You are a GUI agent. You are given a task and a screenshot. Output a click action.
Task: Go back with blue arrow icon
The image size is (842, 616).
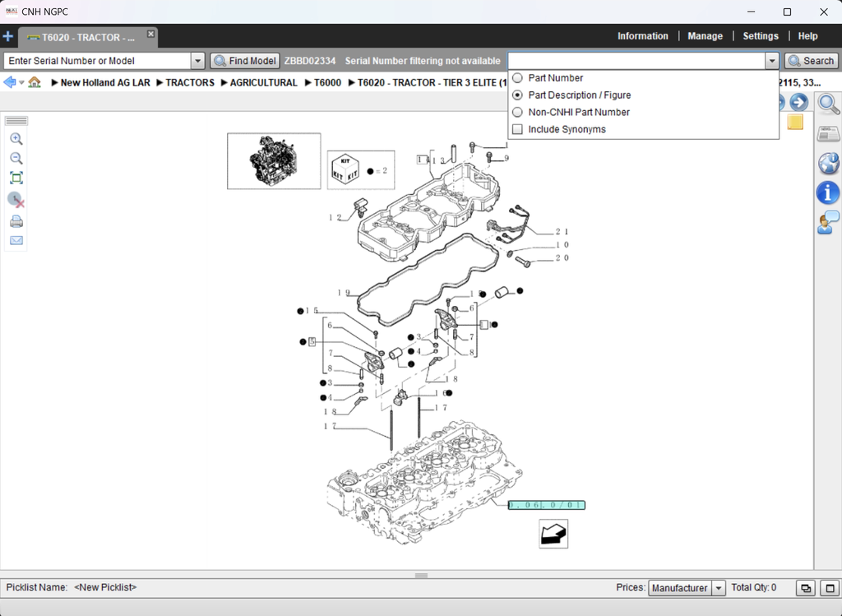10,82
